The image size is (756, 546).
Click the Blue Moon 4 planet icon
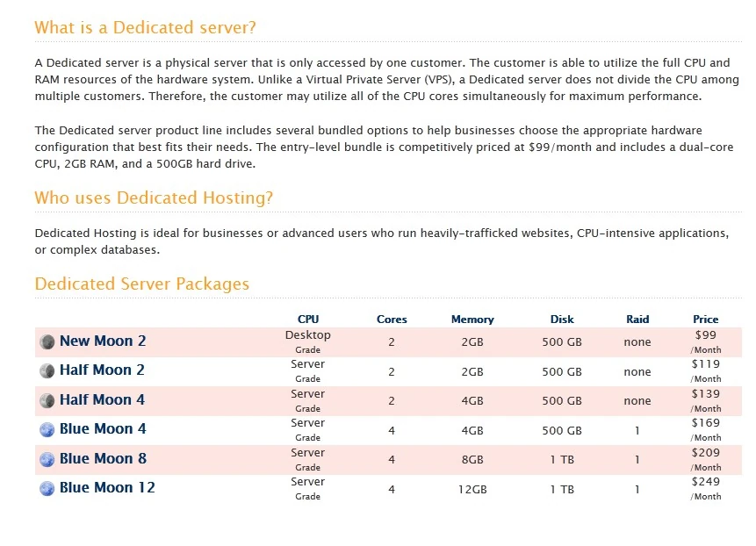[x=47, y=429]
